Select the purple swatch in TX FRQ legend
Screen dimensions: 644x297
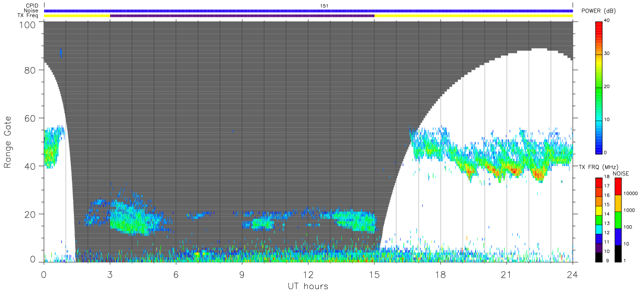(599, 248)
